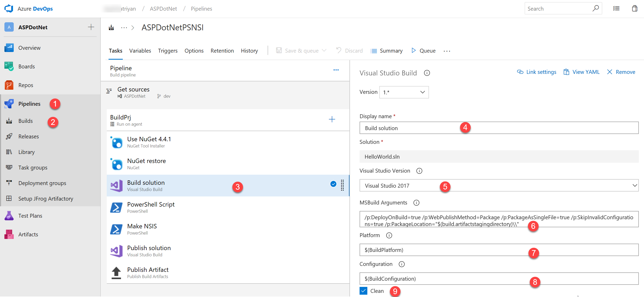Click the drag handle on Build solution task
The image size is (644, 297).
[x=342, y=185]
